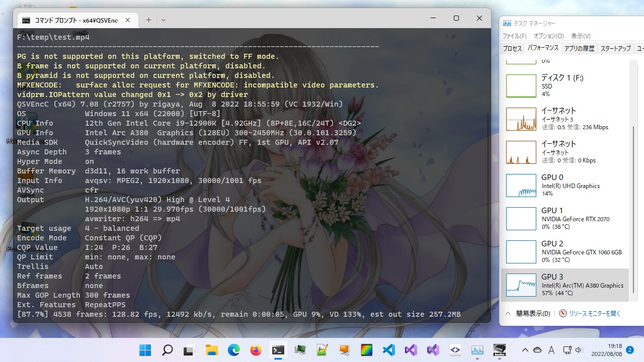Screen dimensions: 644x362
Task: Show hidden system tray icons
Action: [525, 350]
